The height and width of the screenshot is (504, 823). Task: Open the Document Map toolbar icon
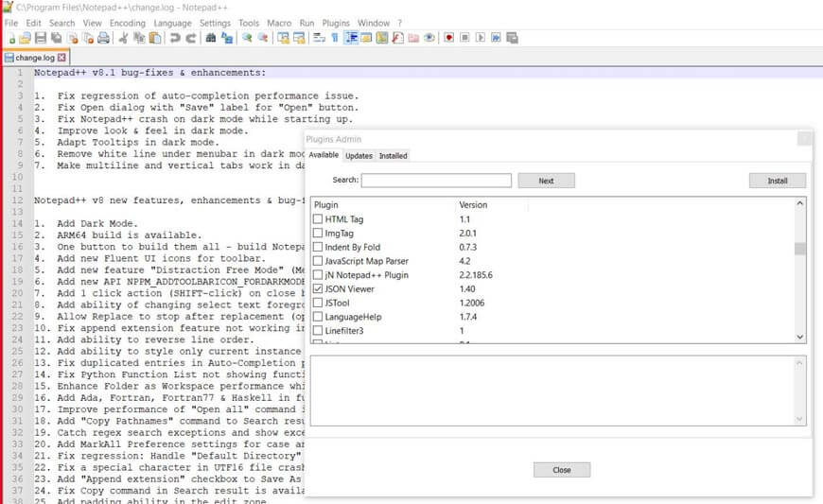pyautogui.click(x=381, y=38)
